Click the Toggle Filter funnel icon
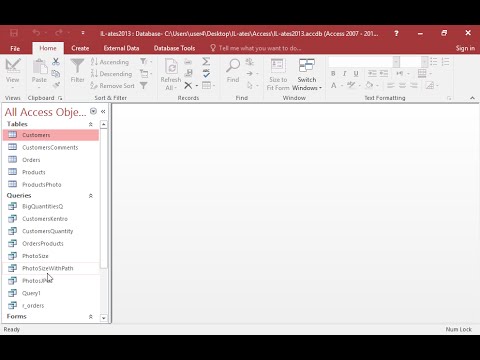Screen dimensions: 480x360 [x=144, y=86]
